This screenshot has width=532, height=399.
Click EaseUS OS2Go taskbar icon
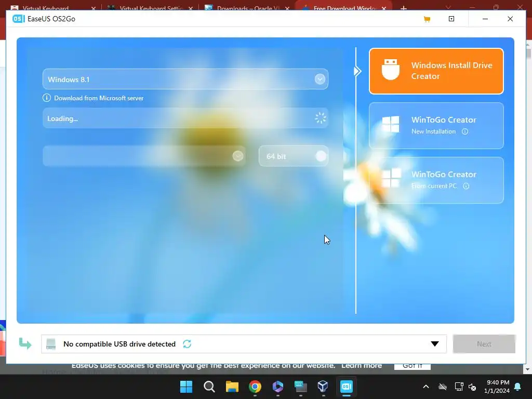click(x=347, y=387)
